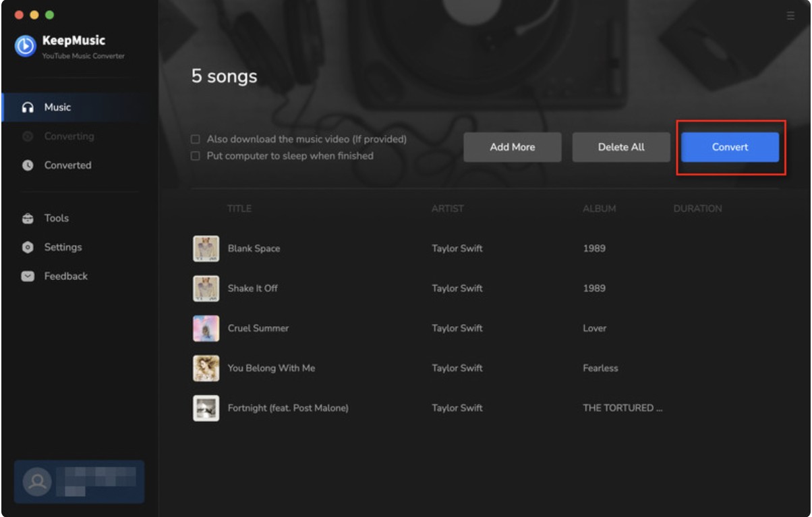Click the TITLE column header
This screenshot has height=517, width=812.
coord(239,209)
